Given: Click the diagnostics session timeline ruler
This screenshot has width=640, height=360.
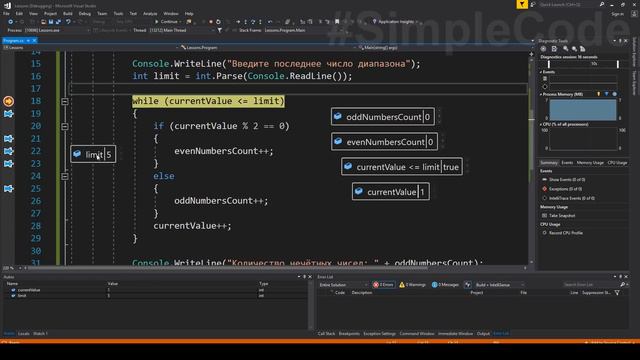Looking at the screenshot, I should 583,64.
